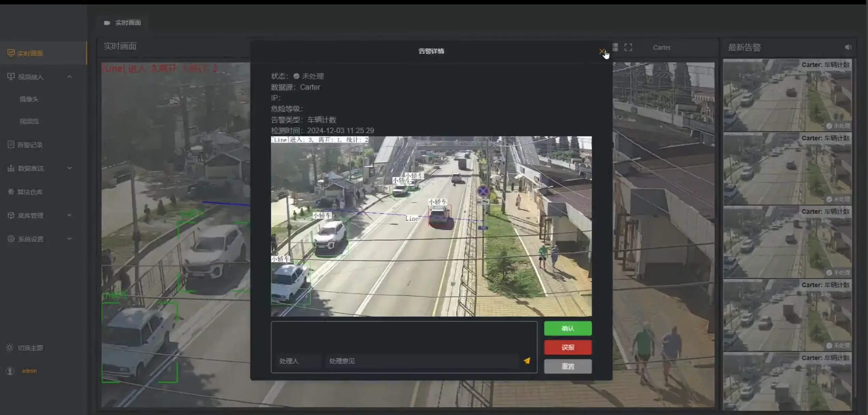Open 告警记录 from the sidebar

30,145
